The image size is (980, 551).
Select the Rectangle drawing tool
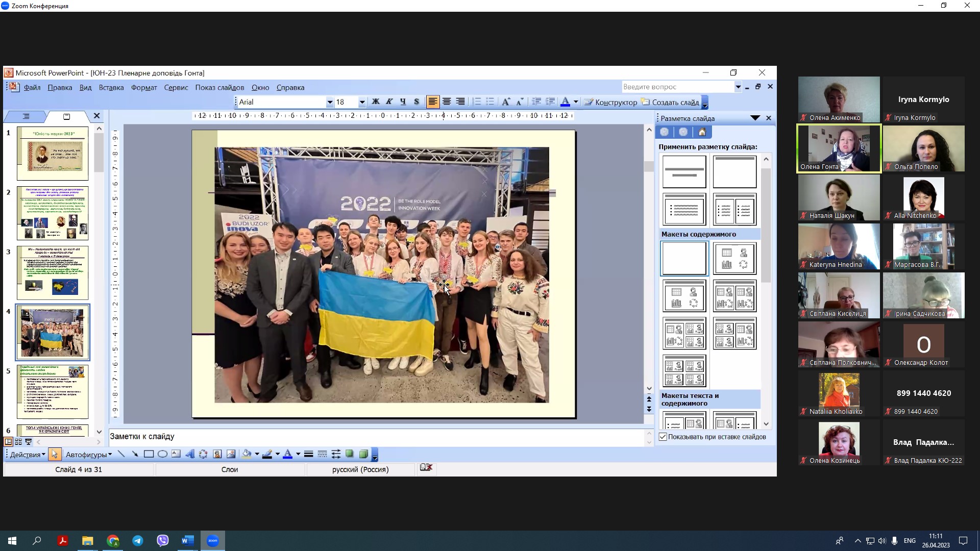pos(149,454)
